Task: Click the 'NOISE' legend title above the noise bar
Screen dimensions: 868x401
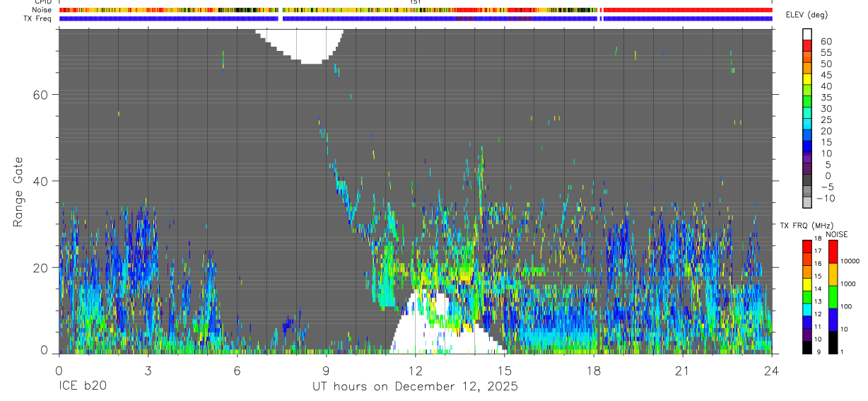Action: coord(836,234)
